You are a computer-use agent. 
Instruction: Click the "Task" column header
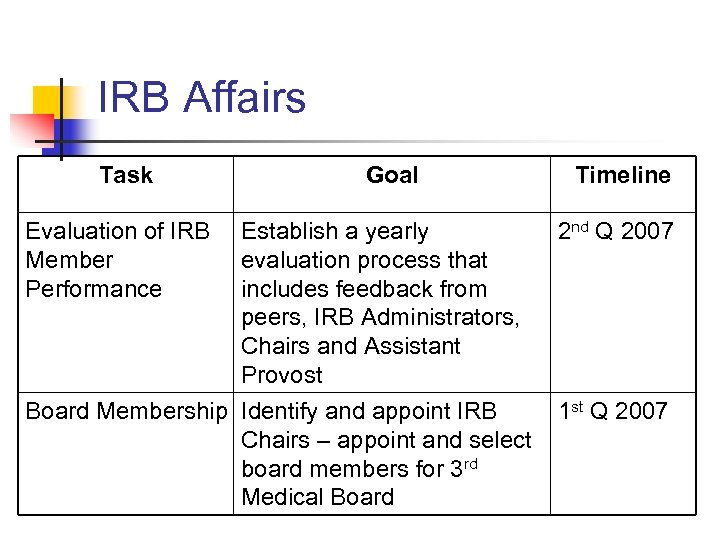(126, 176)
